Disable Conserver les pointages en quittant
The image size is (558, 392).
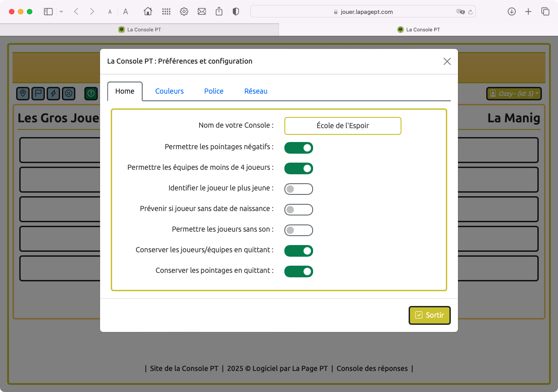coord(299,271)
